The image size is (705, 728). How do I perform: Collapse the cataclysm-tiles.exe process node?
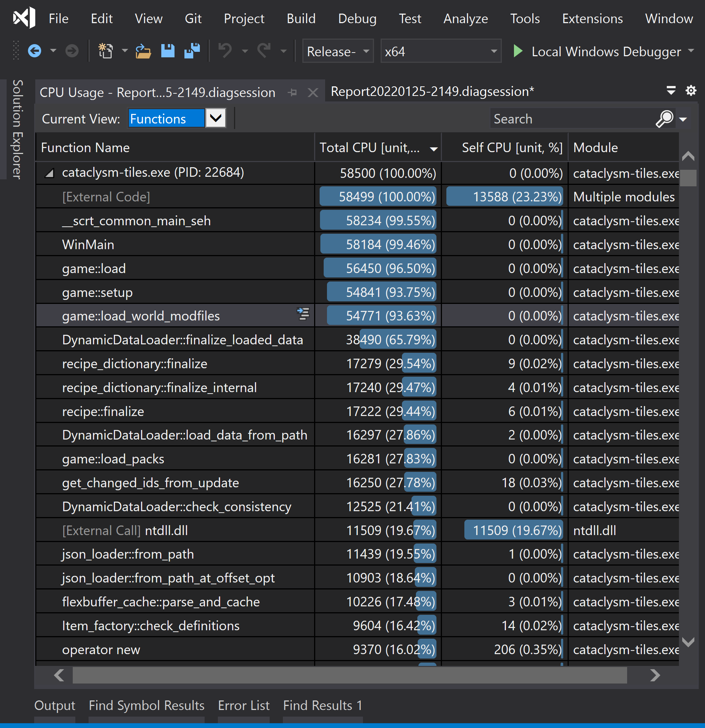(49, 173)
